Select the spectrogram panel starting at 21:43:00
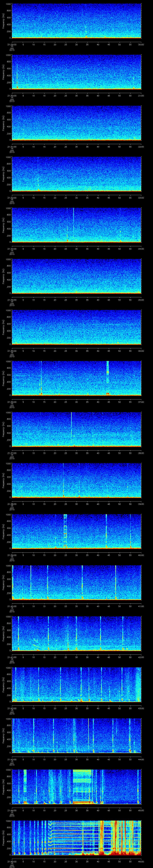This screenshot has height=868, width=153. point(77,736)
